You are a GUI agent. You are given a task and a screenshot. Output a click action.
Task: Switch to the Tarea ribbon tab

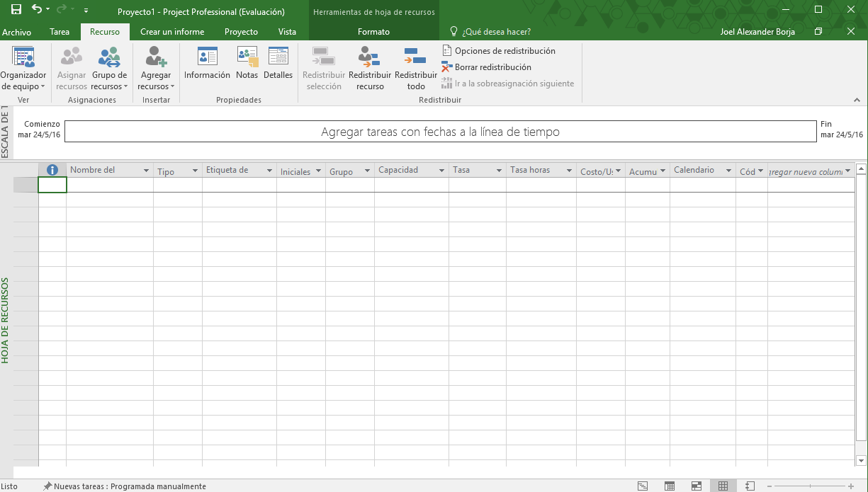tap(60, 32)
